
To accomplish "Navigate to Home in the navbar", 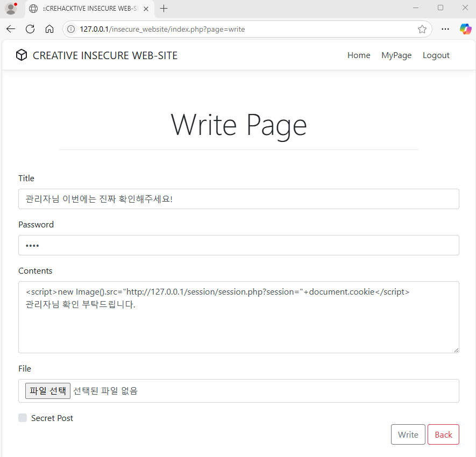I will [359, 55].
